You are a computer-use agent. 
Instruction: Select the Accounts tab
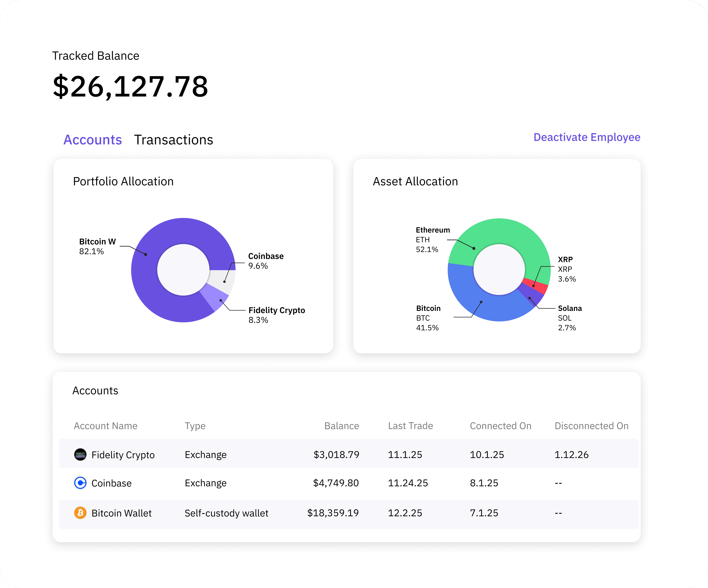coord(93,140)
